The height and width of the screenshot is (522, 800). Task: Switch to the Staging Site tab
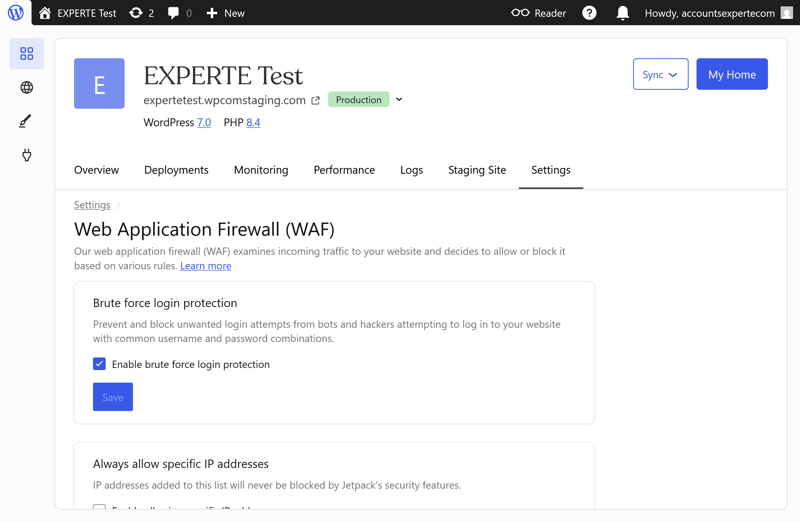coord(477,170)
